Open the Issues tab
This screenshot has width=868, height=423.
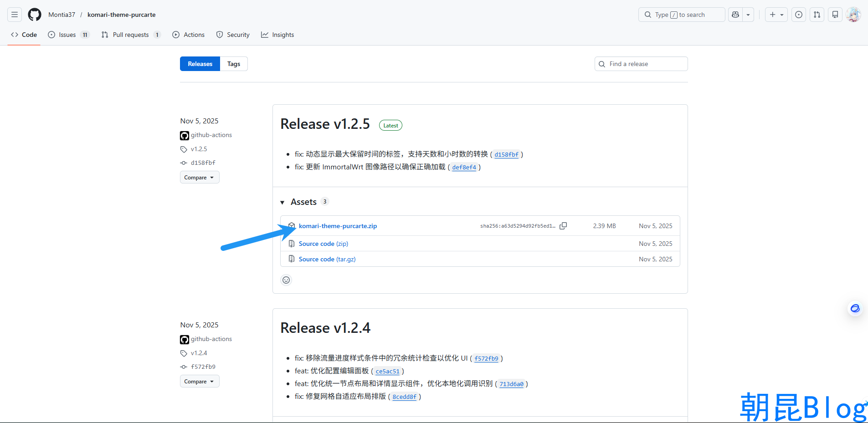click(x=69, y=35)
